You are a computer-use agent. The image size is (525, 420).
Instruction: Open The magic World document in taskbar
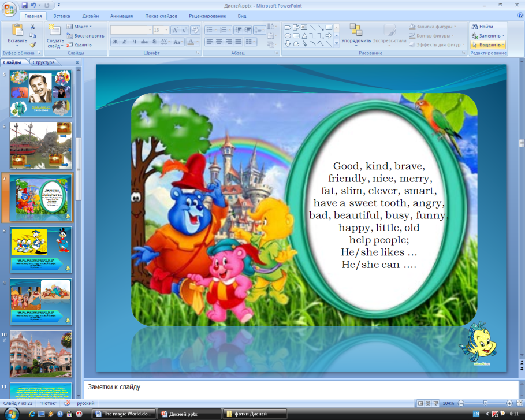click(124, 414)
